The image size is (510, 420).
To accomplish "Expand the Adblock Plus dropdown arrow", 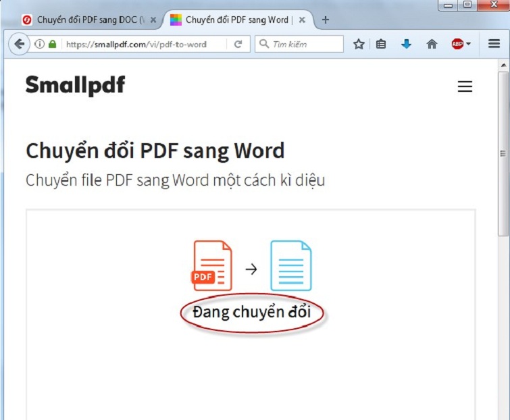I will tap(468, 45).
